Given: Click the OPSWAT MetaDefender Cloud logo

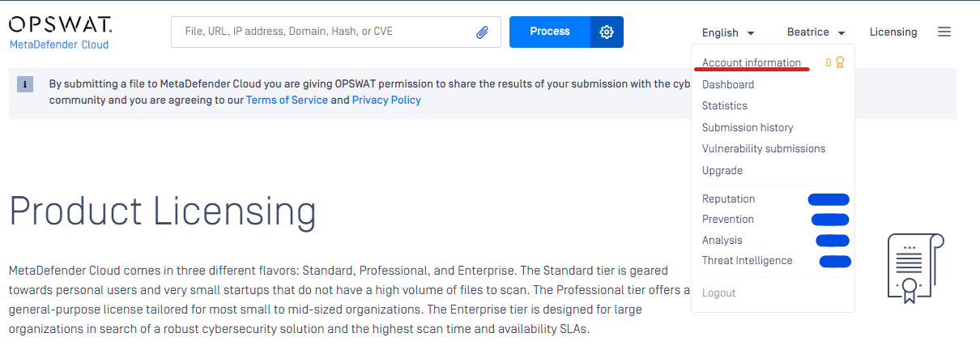Looking at the screenshot, I should tap(61, 32).
